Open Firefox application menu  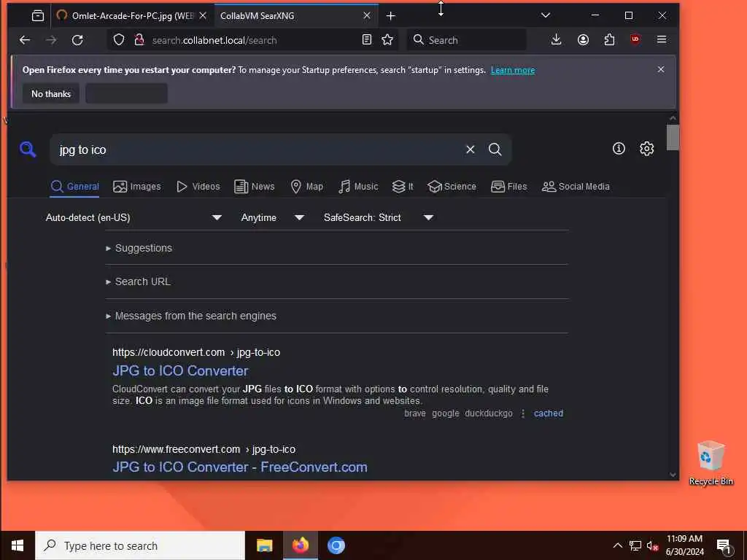click(661, 39)
